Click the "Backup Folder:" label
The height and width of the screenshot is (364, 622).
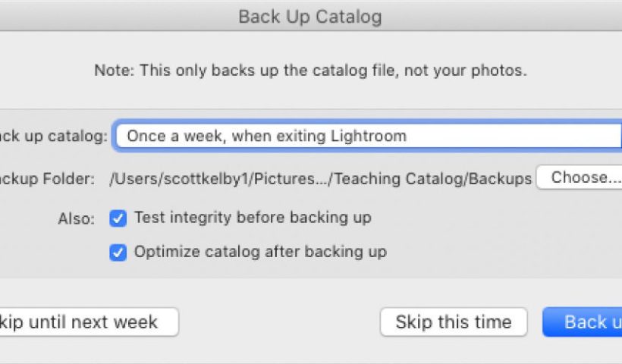[x=47, y=179]
